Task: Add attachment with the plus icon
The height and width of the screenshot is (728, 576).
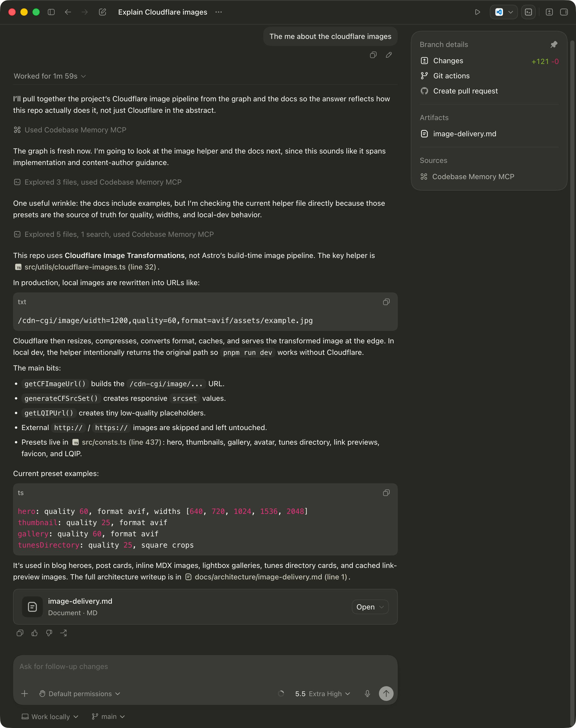Action: (25, 694)
